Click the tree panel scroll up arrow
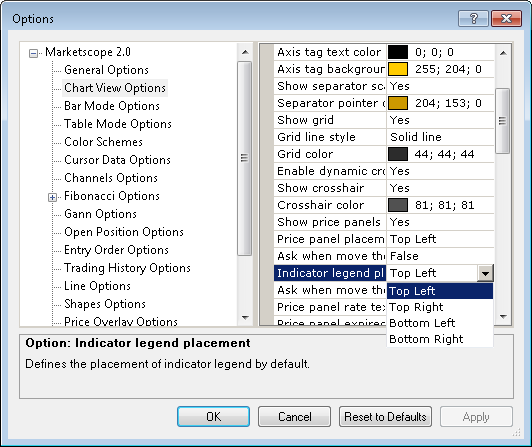532x447 pixels. point(245,52)
